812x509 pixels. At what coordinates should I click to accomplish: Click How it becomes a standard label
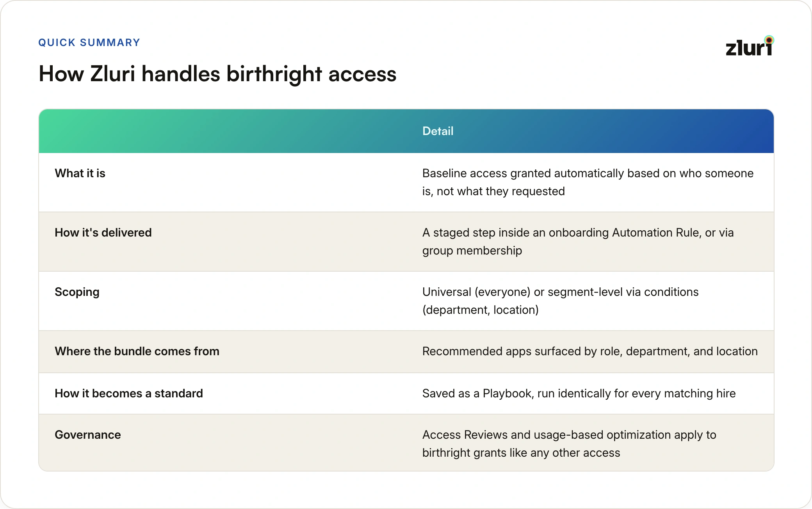pyautogui.click(x=129, y=393)
